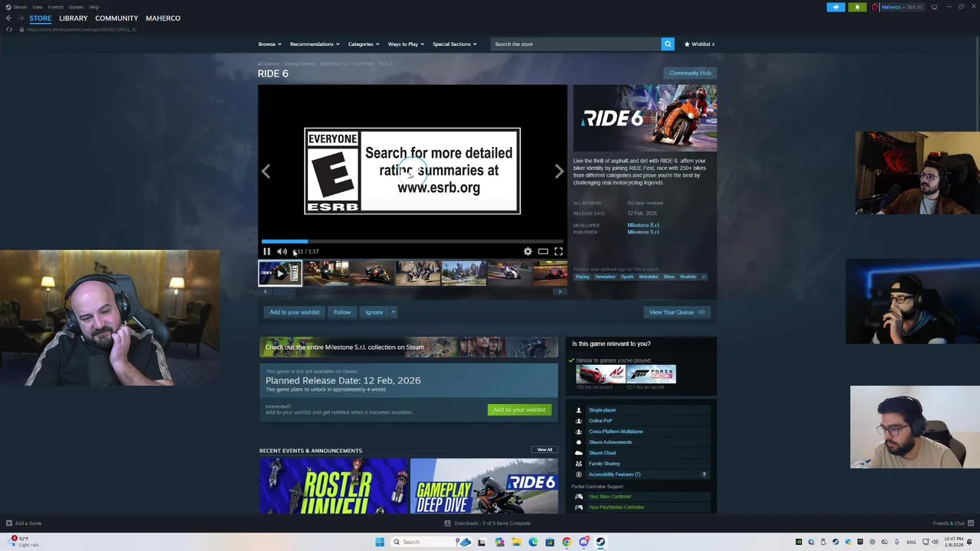Expand the Special Sections dropdown
Viewport: 980px width, 551px height.
click(454, 44)
